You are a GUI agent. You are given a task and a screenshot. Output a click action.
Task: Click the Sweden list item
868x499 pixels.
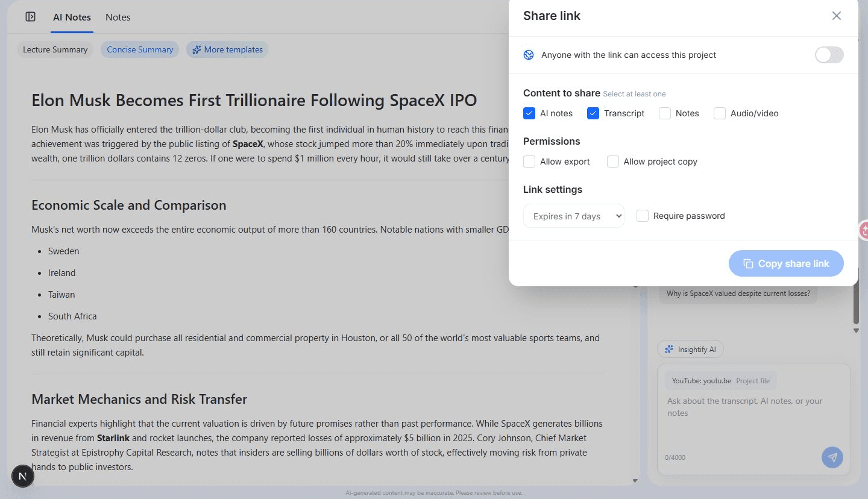[x=64, y=251]
